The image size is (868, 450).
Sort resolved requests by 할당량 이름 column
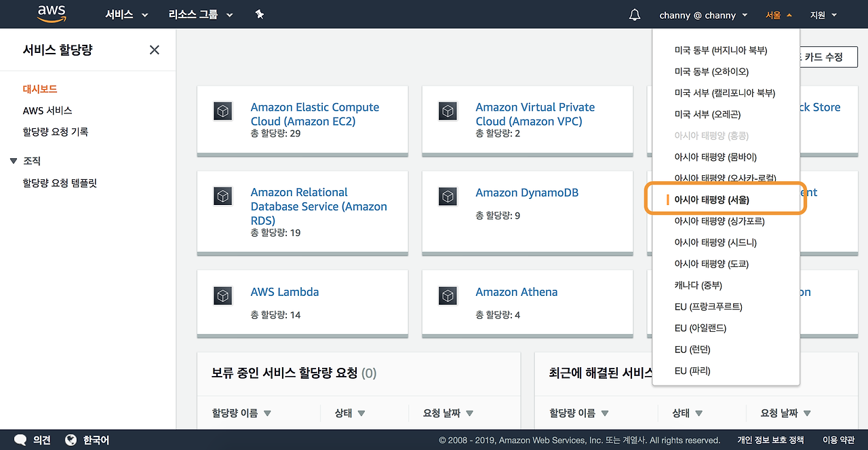[x=579, y=413]
